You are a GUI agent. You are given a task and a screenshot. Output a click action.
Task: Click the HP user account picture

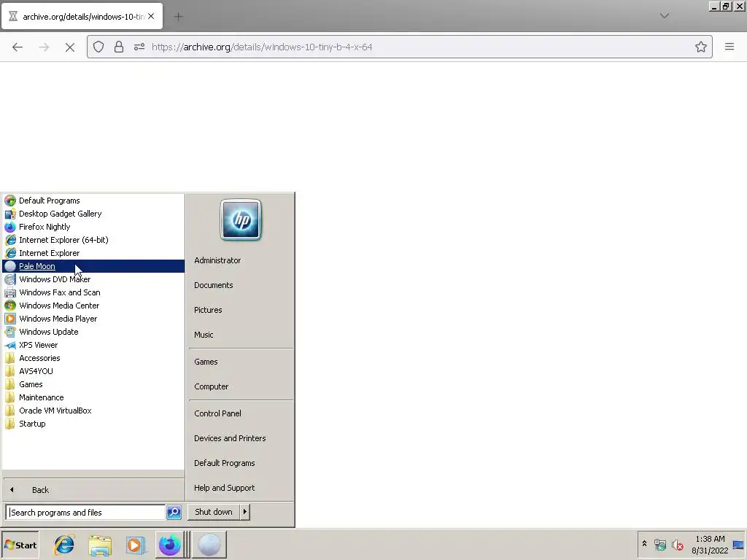click(241, 220)
